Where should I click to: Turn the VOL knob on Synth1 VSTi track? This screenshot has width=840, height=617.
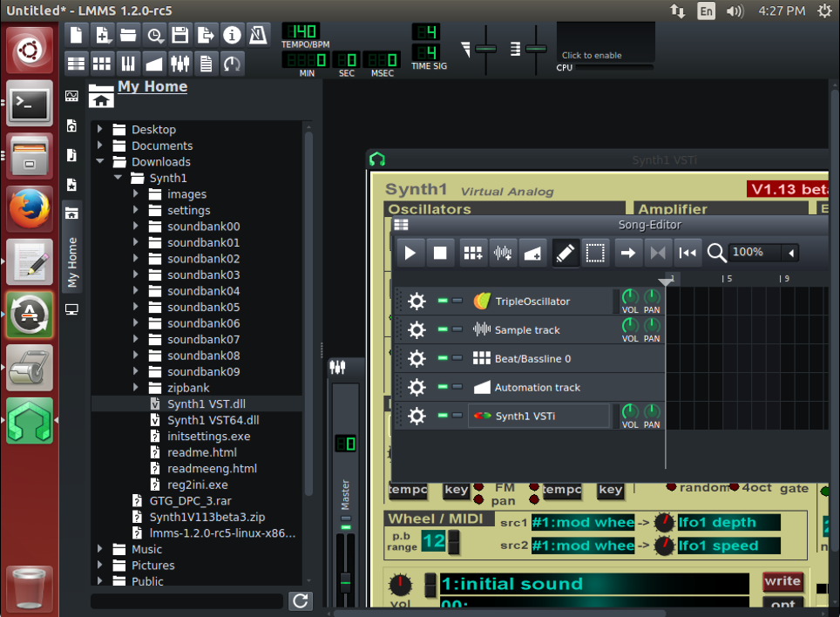tap(630, 410)
